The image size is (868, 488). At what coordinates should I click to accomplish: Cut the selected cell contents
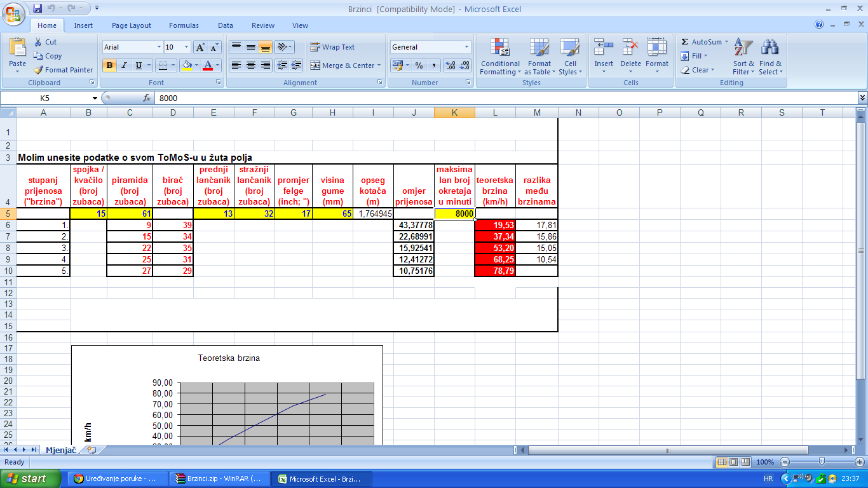click(44, 42)
